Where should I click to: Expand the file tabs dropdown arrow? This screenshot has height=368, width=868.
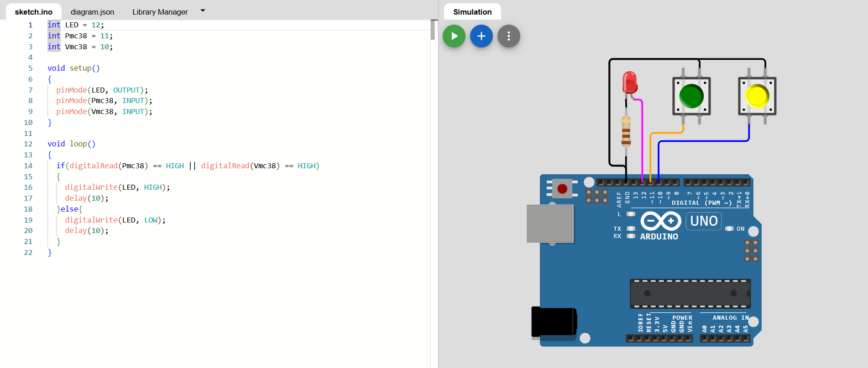pos(203,10)
